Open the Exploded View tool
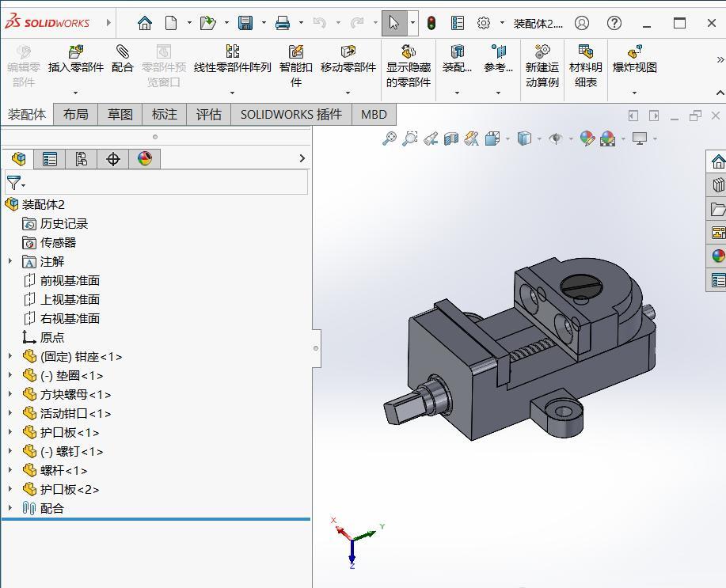The width and height of the screenshot is (726, 588). [x=633, y=59]
